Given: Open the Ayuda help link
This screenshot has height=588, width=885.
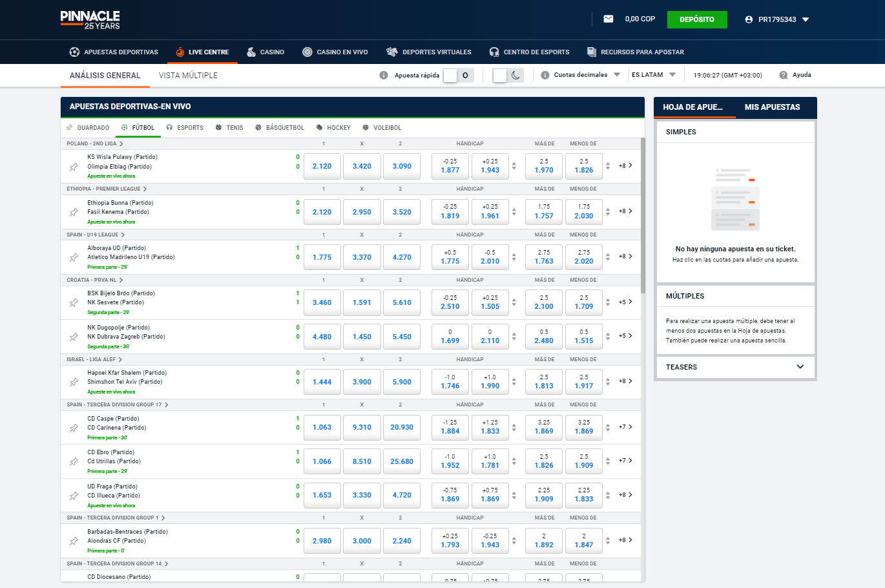Looking at the screenshot, I should point(802,75).
